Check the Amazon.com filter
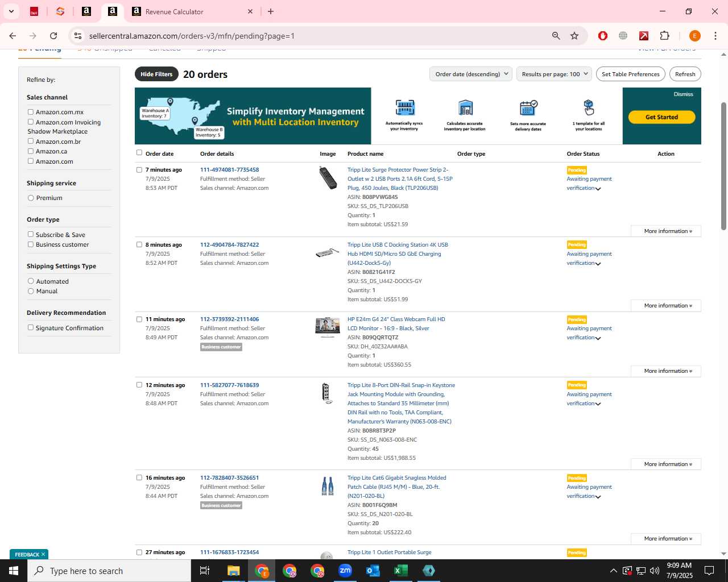The height and width of the screenshot is (582, 728). [31, 161]
